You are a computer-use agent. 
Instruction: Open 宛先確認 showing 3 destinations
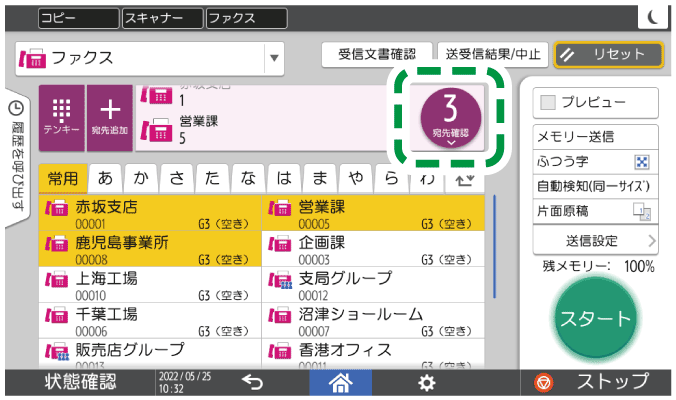[x=451, y=117]
